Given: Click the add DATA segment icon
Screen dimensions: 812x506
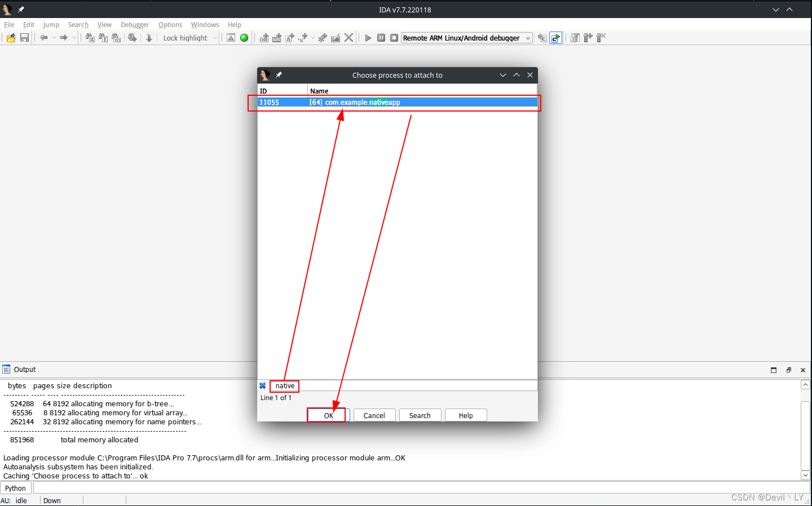Looking at the screenshot, I should (x=277, y=38).
